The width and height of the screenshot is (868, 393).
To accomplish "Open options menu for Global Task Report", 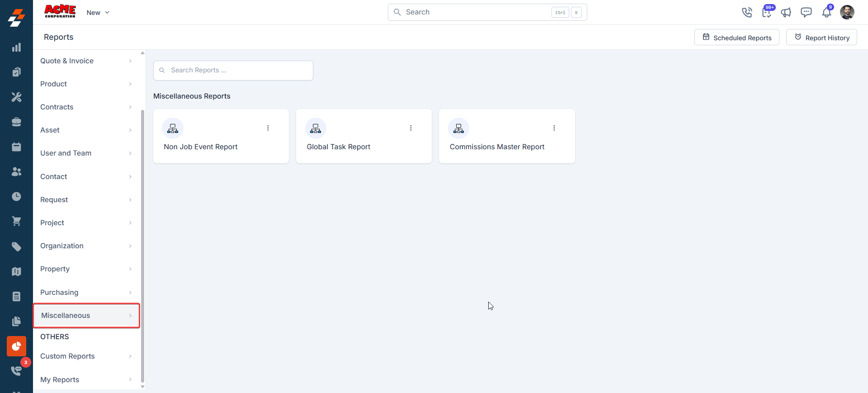I will (x=411, y=128).
